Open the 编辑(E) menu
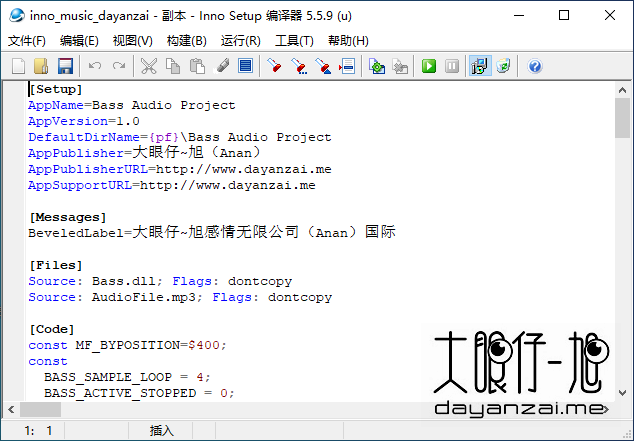 79,41
